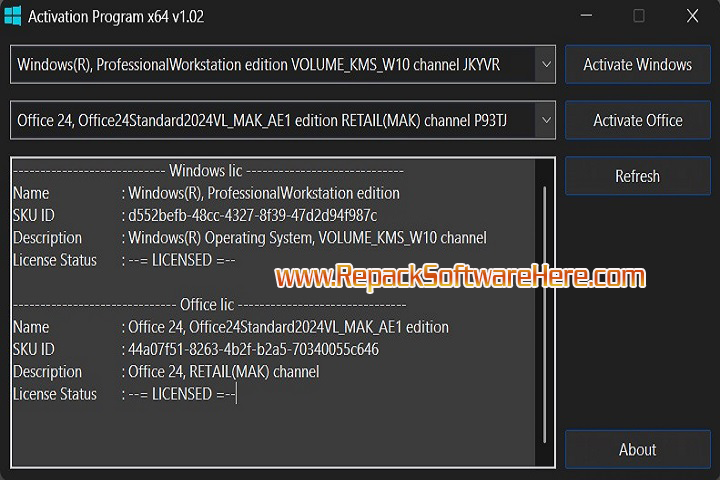Expand the Office edition dropdown arrow
Viewport: 720px width, 480px height.
[546, 120]
